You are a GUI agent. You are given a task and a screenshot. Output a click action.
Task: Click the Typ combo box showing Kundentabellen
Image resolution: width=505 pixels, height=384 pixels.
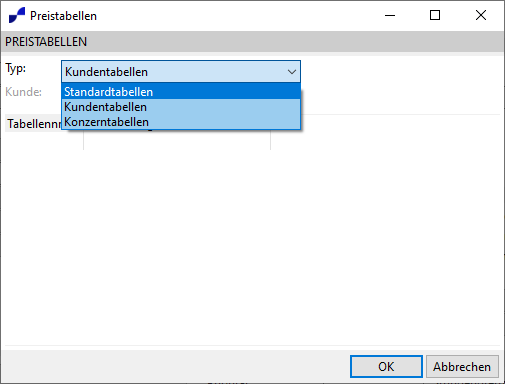point(181,72)
